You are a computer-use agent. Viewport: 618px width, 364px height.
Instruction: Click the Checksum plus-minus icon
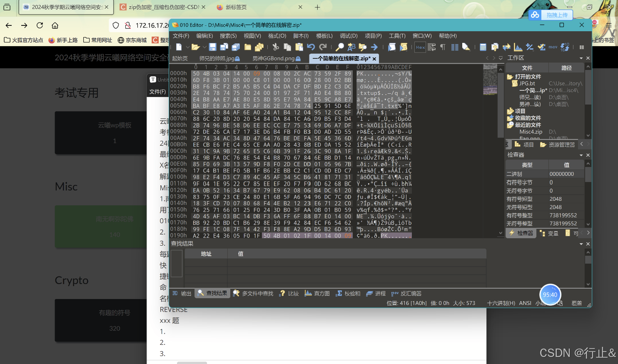point(530,47)
